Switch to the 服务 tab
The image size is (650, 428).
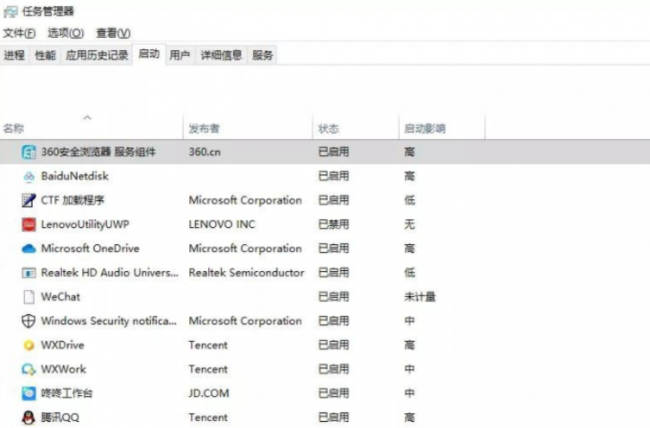point(263,55)
